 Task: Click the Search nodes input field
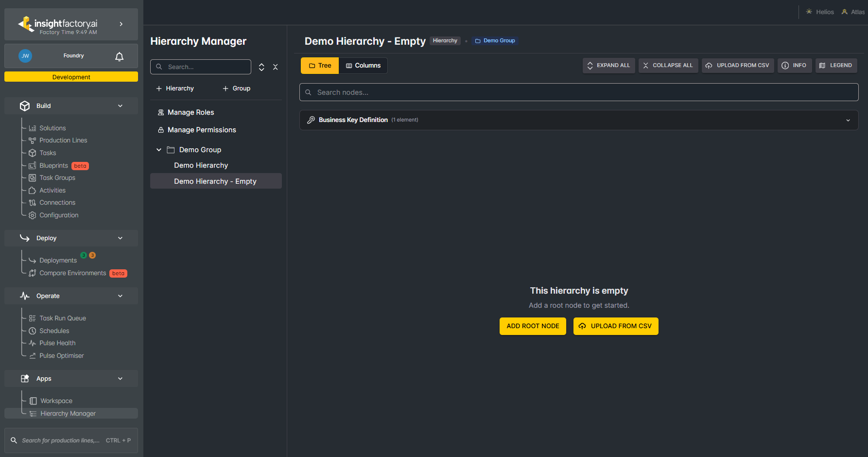tap(579, 92)
